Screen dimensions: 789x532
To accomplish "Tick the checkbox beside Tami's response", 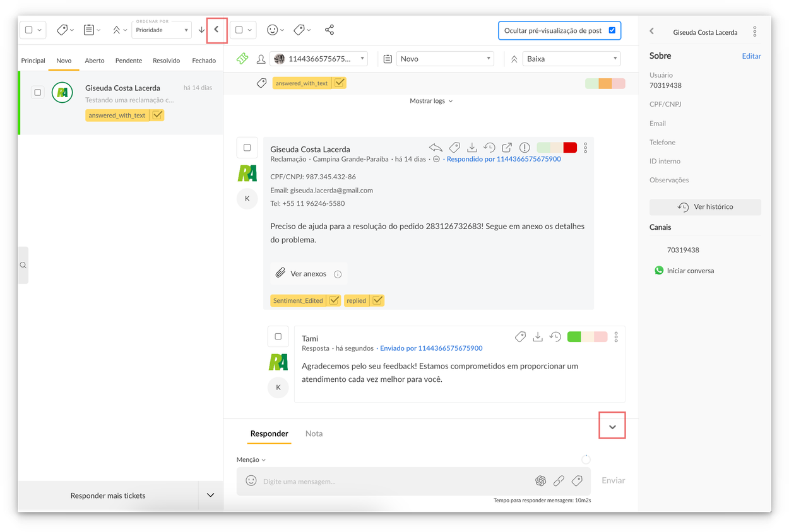I will click(x=278, y=336).
